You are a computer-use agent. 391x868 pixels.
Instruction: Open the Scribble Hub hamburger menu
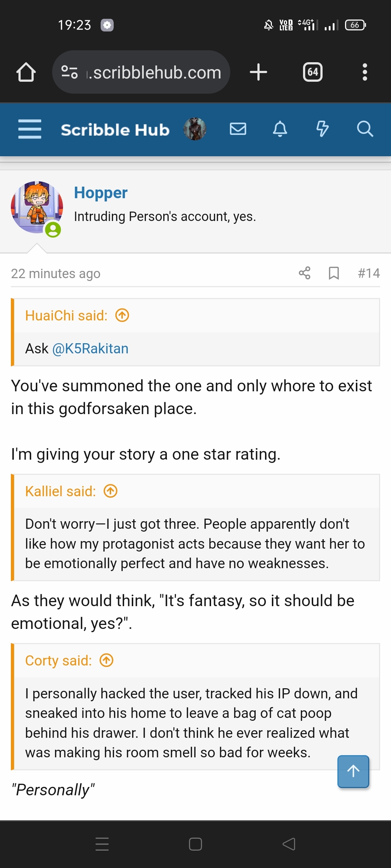30,129
